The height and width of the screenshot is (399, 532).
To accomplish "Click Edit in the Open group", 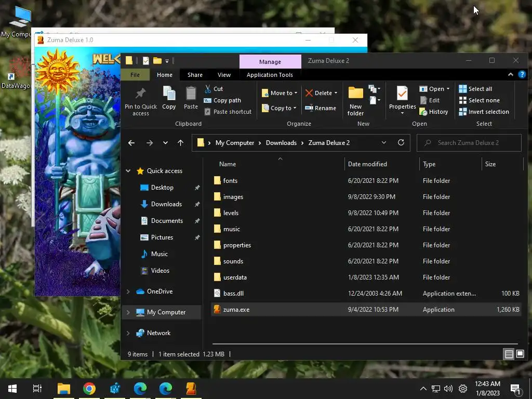I will (x=430, y=100).
